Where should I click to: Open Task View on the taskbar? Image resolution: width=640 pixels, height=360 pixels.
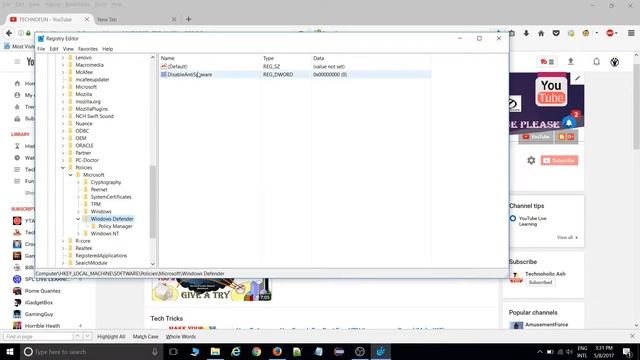[x=173, y=351]
